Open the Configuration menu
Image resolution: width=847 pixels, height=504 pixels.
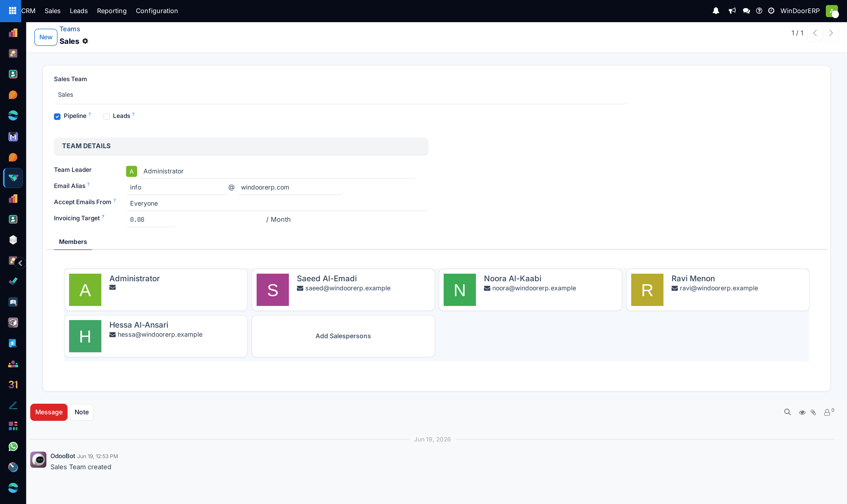(157, 11)
